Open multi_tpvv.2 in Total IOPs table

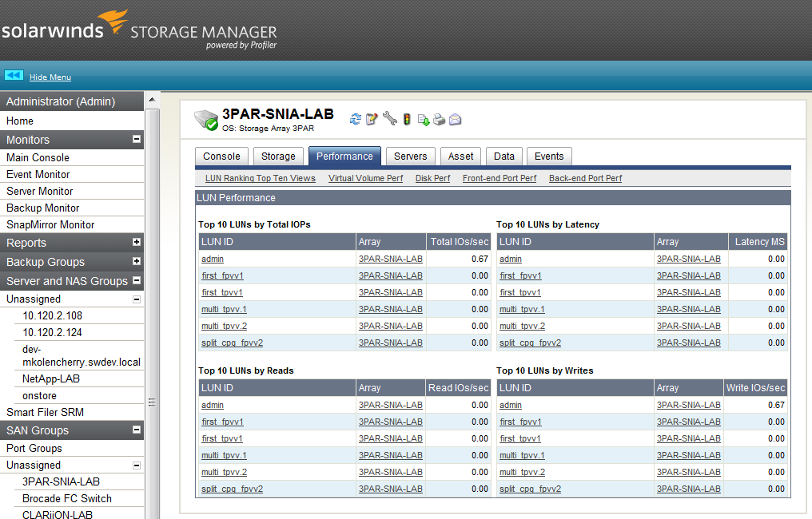coord(224,326)
